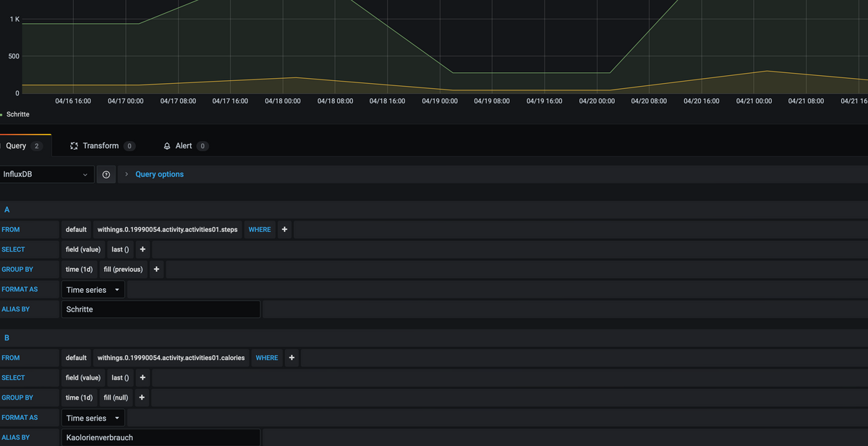This screenshot has width=868, height=446.
Task: Switch to the Transform tab
Action: [102, 146]
